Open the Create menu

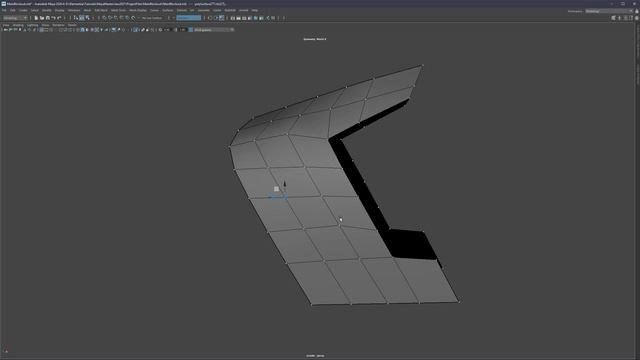[23, 10]
